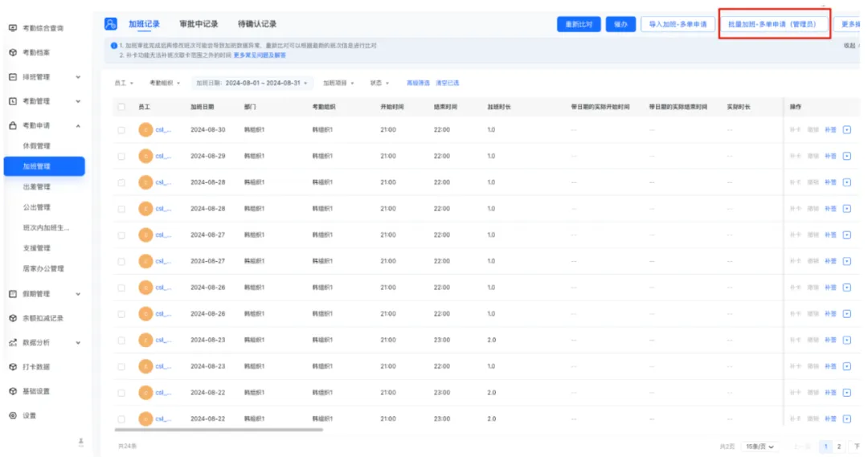Image resolution: width=868 pixels, height=457 pixels.
Task: Click the 考勤综合查询 monitor icon in the sidebar
Action: [x=13, y=27]
